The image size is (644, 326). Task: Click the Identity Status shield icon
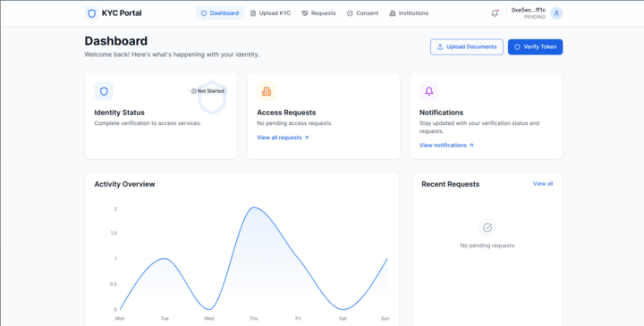coord(104,91)
